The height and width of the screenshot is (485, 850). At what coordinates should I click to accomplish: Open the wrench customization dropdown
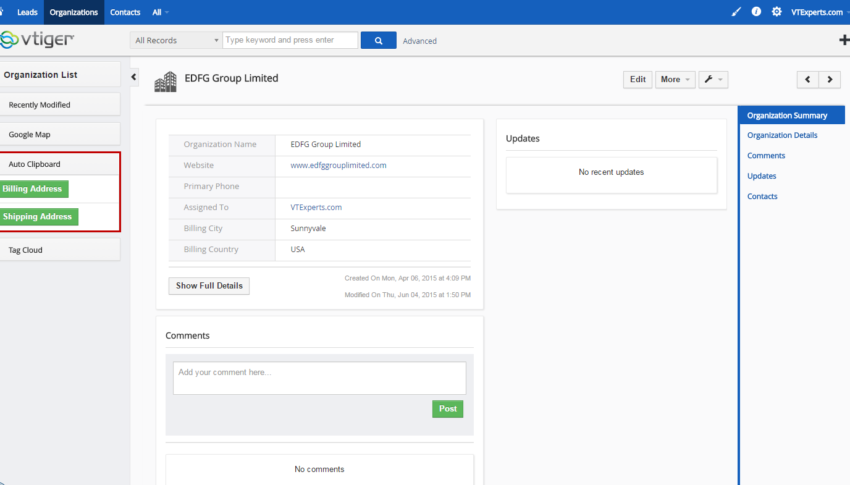(x=713, y=80)
